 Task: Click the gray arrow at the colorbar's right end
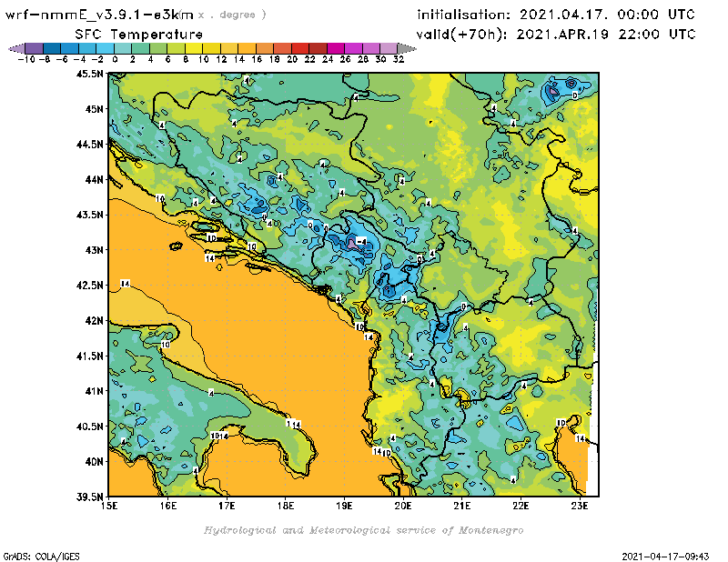pyautogui.click(x=407, y=48)
